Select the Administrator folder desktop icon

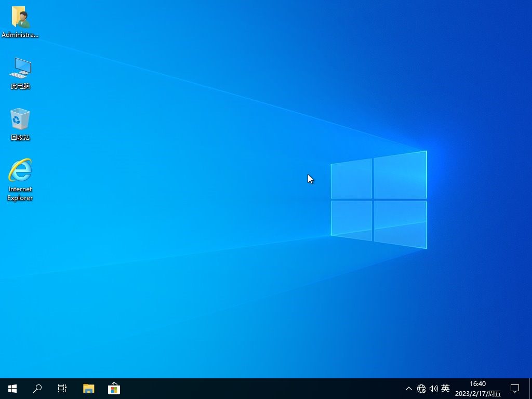[x=20, y=22]
